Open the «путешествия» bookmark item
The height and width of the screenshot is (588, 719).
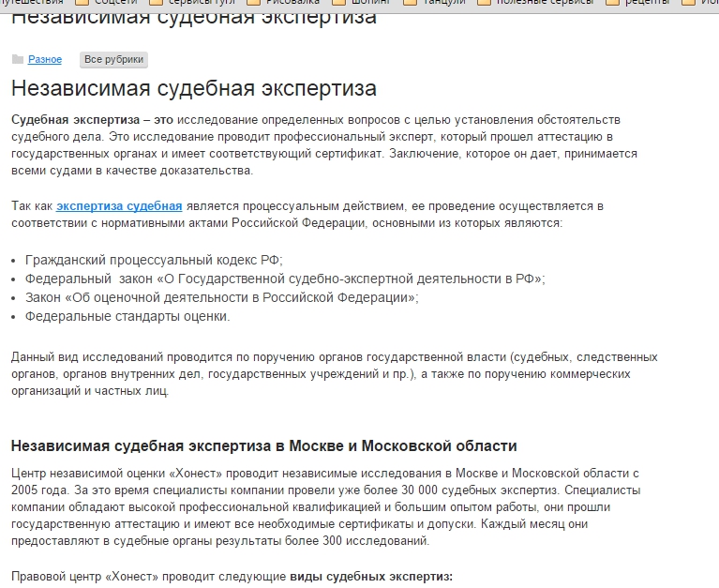coord(32,2)
